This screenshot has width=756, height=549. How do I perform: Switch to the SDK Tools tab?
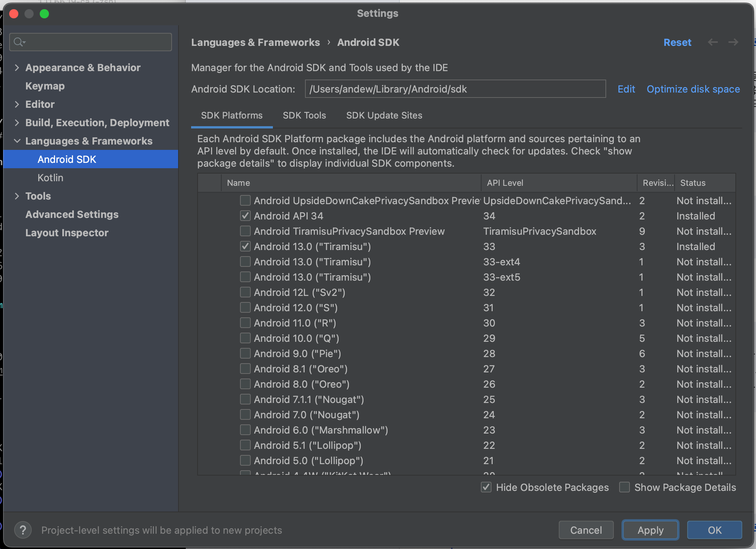(304, 115)
